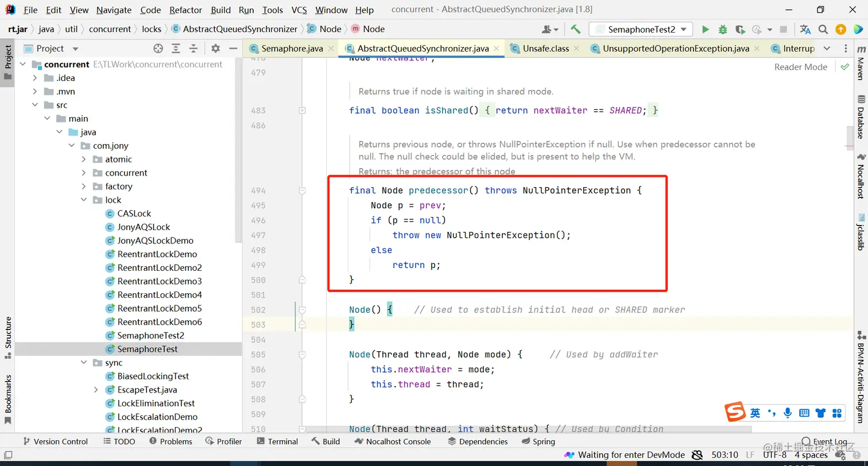The height and width of the screenshot is (466, 868).
Task: Open the Sogou input method logo
Action: click(x=734, y=413)
